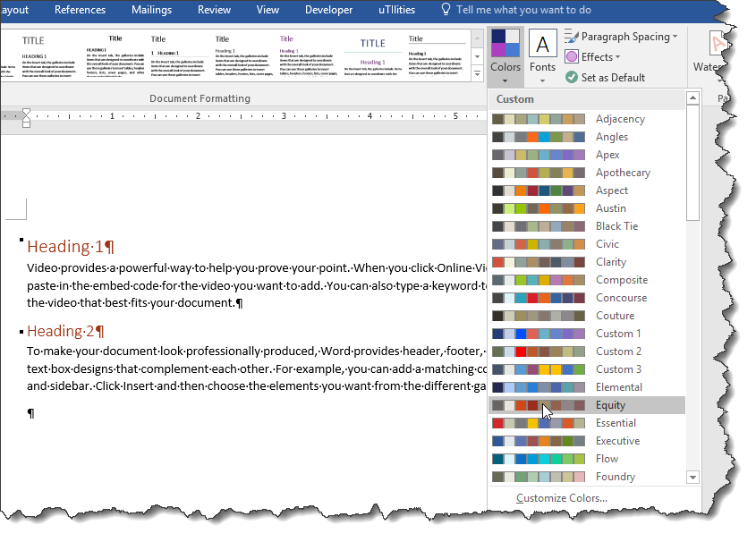Viewport: 756px width, 542px height.
Task: Apply the Custom 1 color theme
Action: tap(587, 334)
